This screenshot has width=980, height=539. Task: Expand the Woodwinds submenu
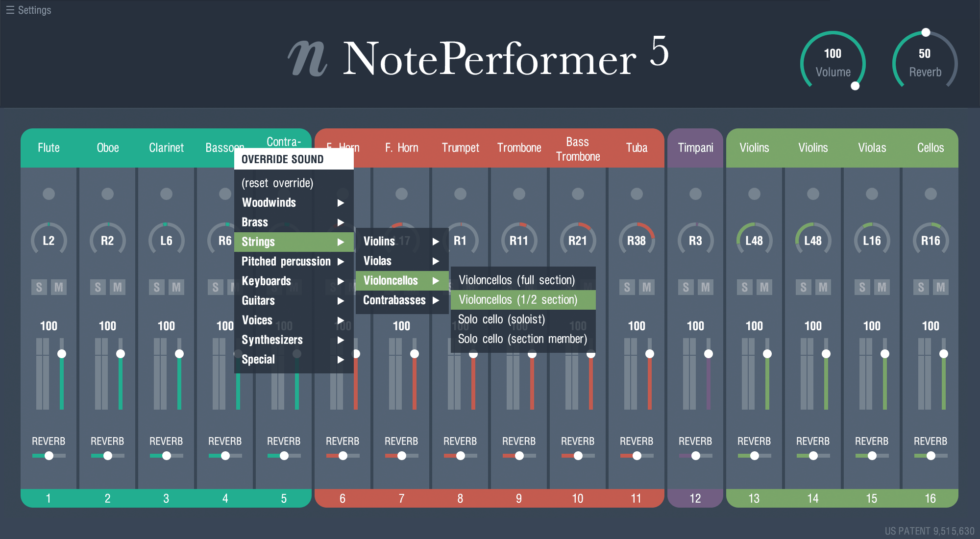(294, 202)
